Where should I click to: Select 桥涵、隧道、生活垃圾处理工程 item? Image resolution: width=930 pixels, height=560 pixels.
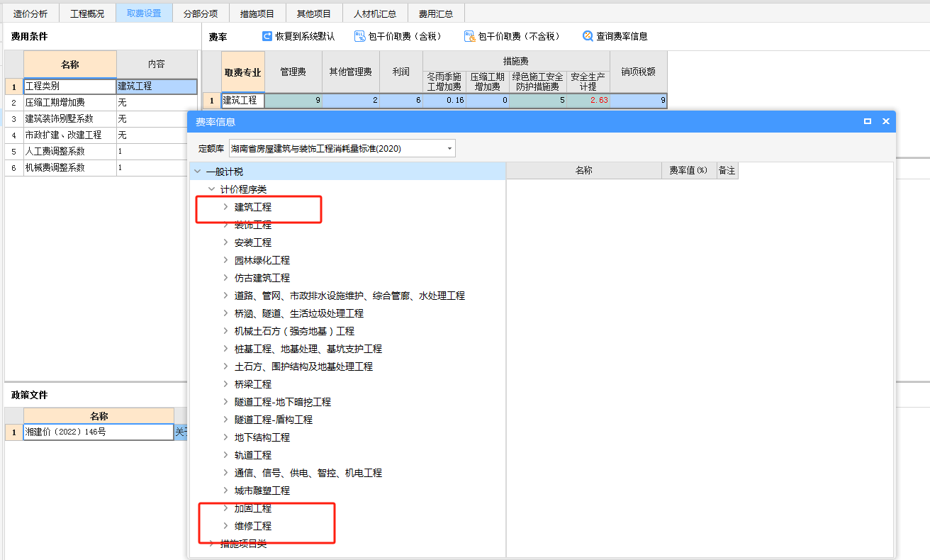[x=299, y=313]
